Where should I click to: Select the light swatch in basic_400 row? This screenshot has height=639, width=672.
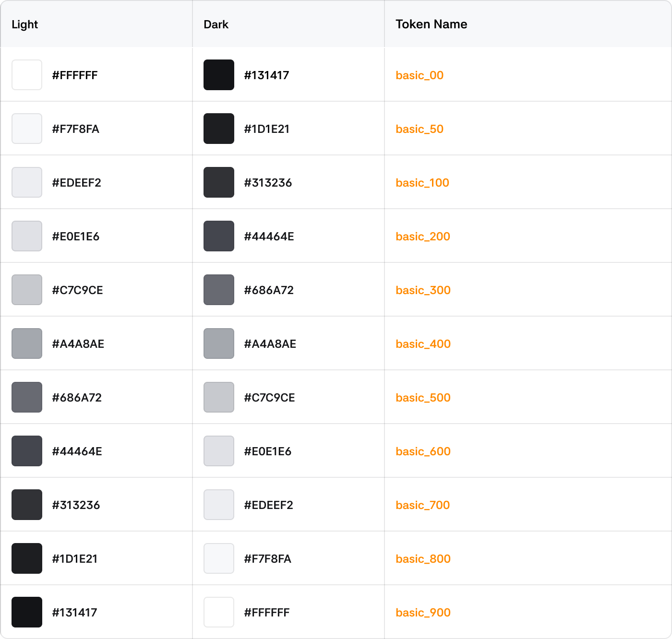pyautogui.click(x=27, y=343)
